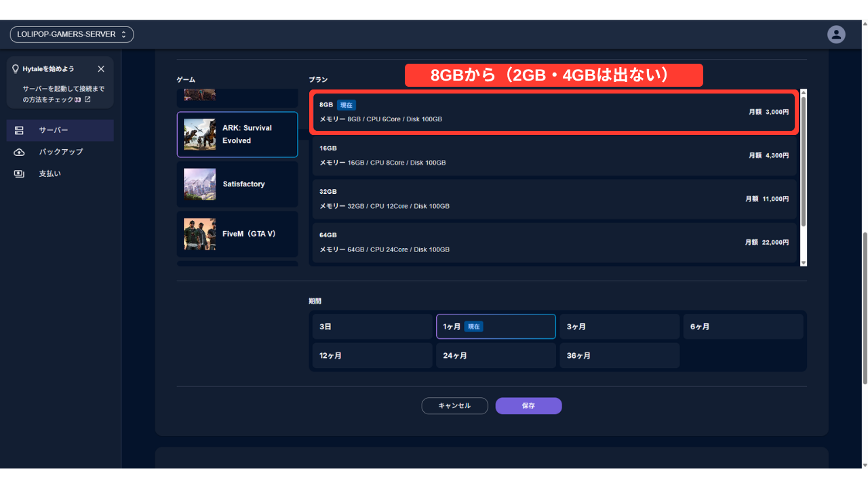Go to バックアップ menu item
This screenshot has height=488, width=868.
pyautogui.click(x=60, y=152)
